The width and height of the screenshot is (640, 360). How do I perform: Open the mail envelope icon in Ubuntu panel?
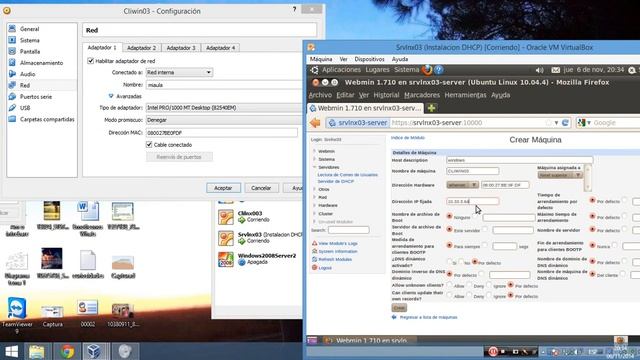coord(556,70)
